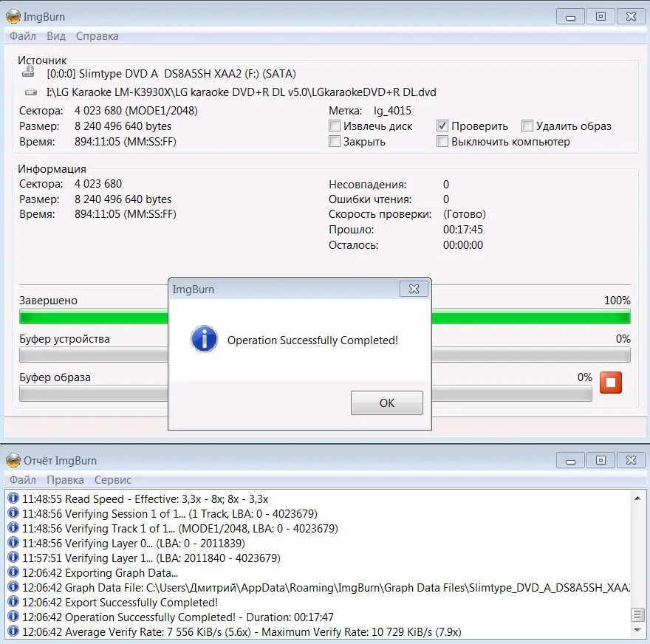Click the red stop button
The width and height of the screenshot is (650, 644).
tap(611, 382)
